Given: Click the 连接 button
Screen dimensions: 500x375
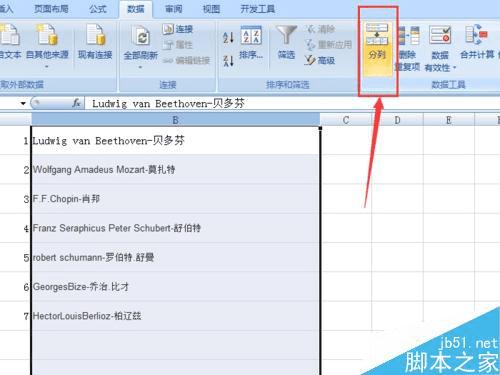Looking at the screenshot, I should [178, 29].
